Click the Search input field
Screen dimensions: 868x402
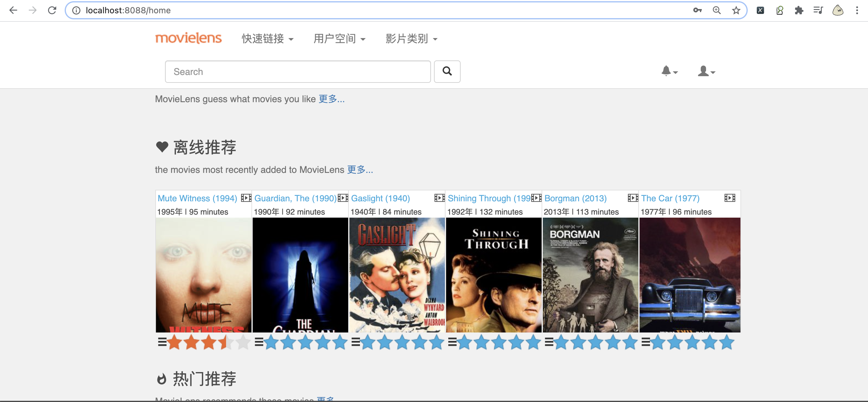pyautogui.click(x=297, y=71)
